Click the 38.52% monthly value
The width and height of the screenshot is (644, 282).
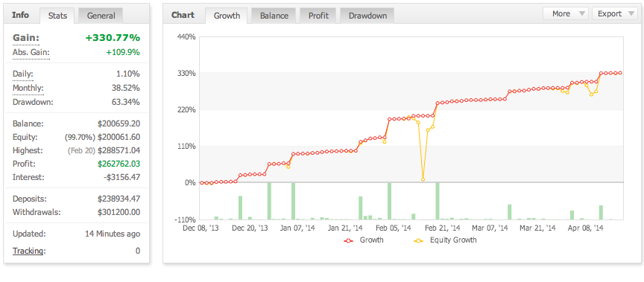click(126, 88)
